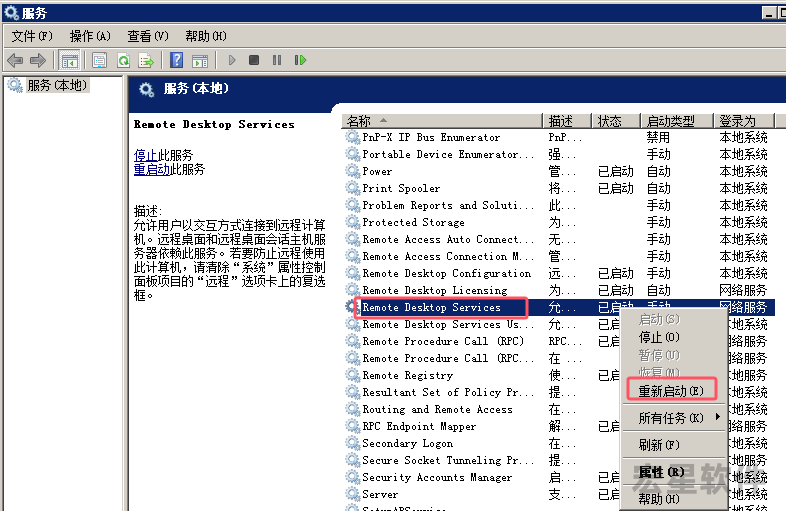Click the Back arrow toolbar icon

[15, 60]
